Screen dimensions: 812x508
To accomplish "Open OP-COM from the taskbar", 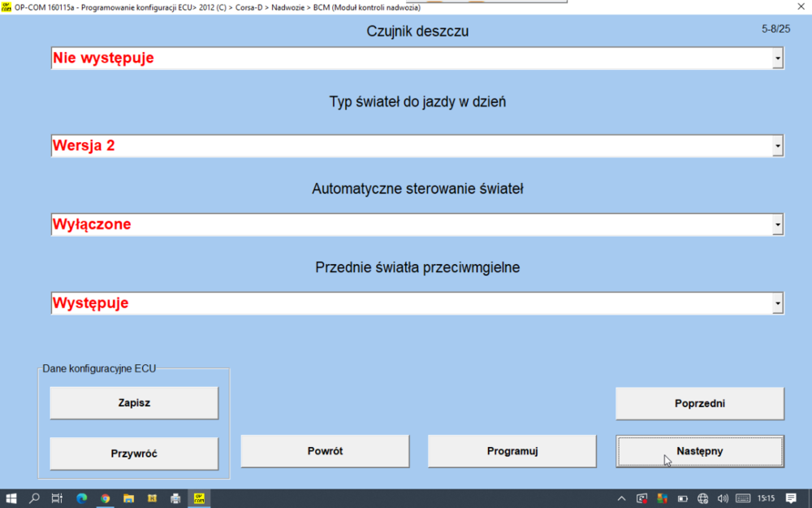I will (x=199, y=497).
